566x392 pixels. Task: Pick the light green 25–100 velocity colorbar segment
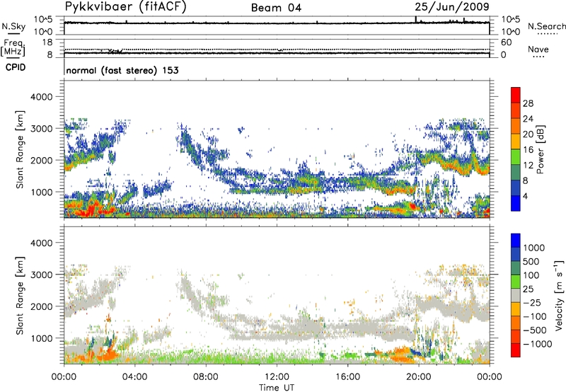(516, 282)
